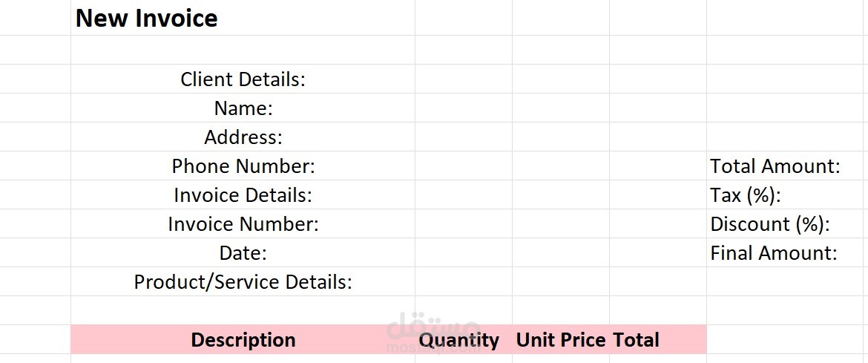Select the Total Amount label cell
868x363 pixels.
787,166
